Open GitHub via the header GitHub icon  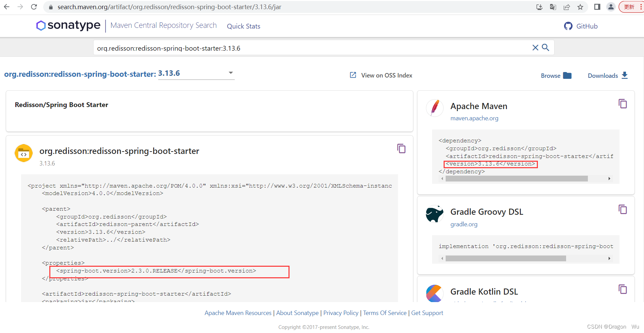point(568,26)
